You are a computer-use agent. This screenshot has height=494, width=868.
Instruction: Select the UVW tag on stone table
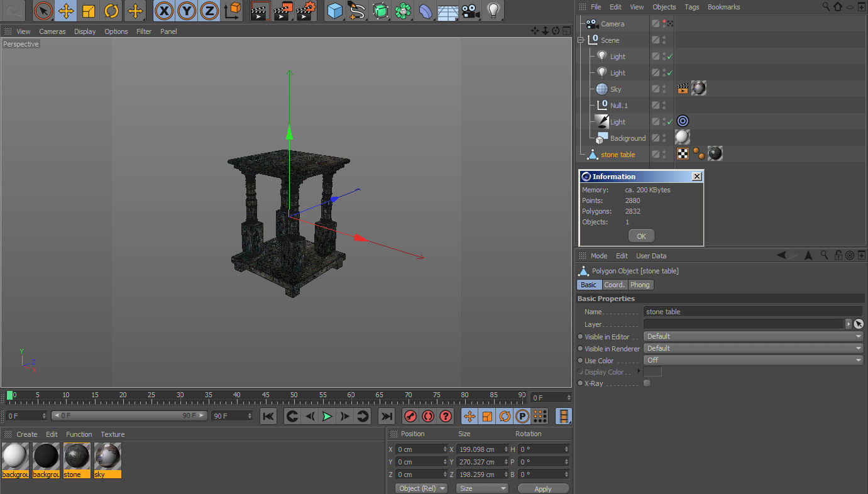(683, 154)
